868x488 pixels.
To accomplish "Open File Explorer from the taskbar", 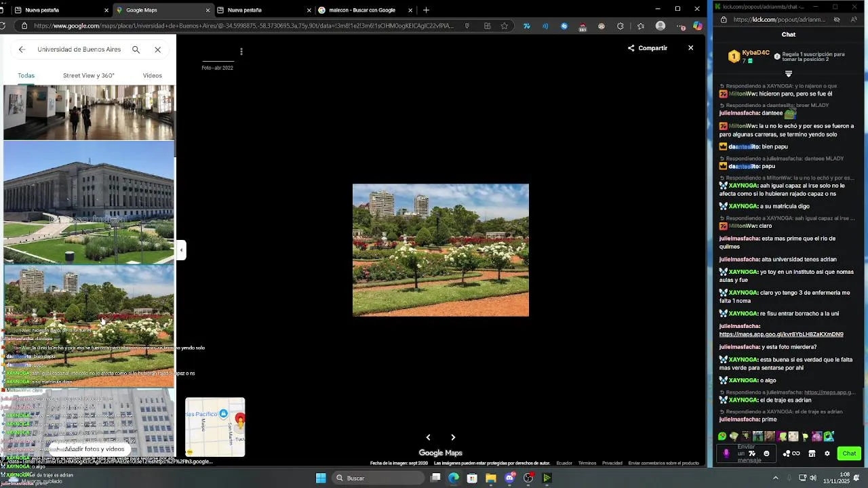I will [490, 478].
